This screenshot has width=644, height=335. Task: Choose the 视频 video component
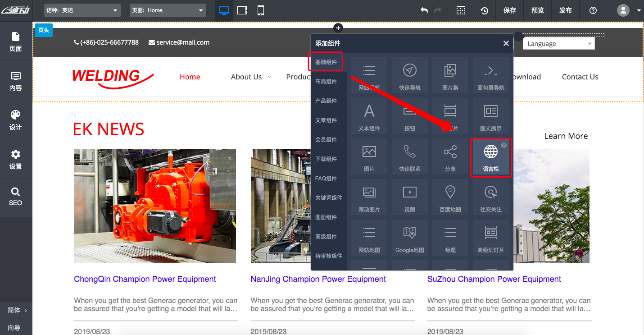(409, 197)
